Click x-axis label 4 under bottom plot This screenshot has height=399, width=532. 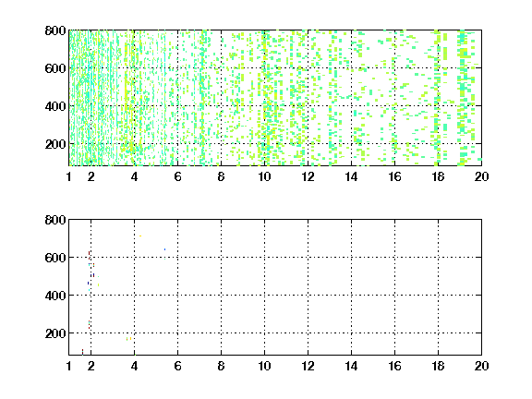click(x=134, y=366)
